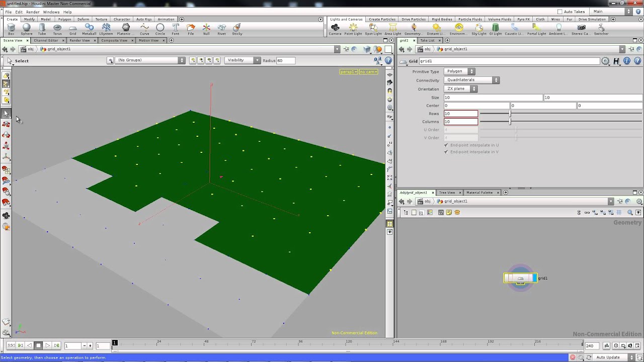Click the Rows value field
Image resolution: width=644 pixels, height=362 pixels.
(460, 114)
